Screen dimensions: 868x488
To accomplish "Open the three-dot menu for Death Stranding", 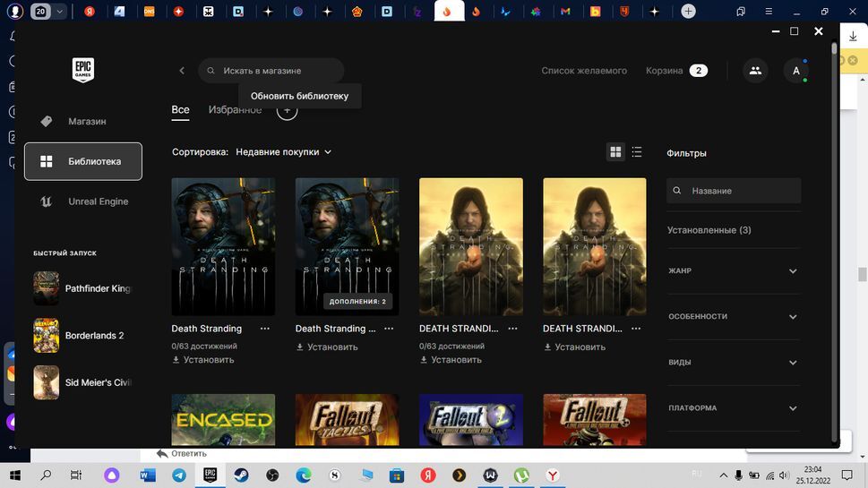I will pos(264,329).
